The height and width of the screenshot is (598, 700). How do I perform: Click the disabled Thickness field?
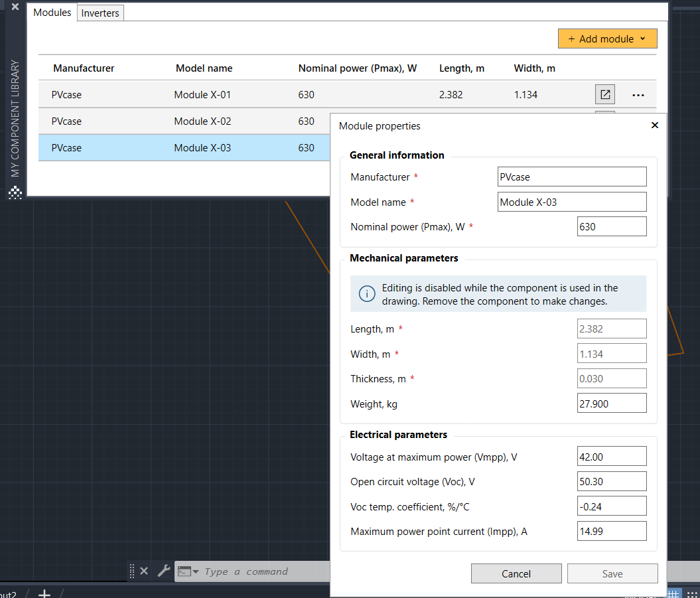pyautogui.click(x=612, y=378)
